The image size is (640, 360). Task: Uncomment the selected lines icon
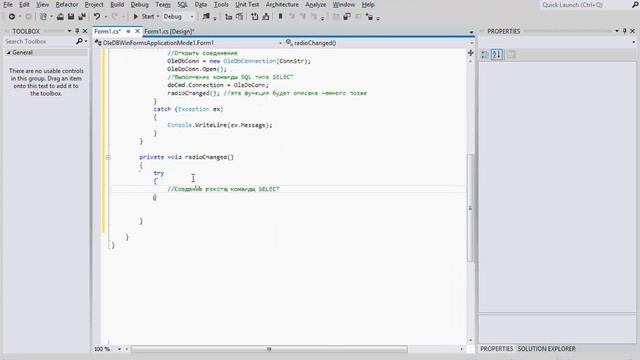266,17
